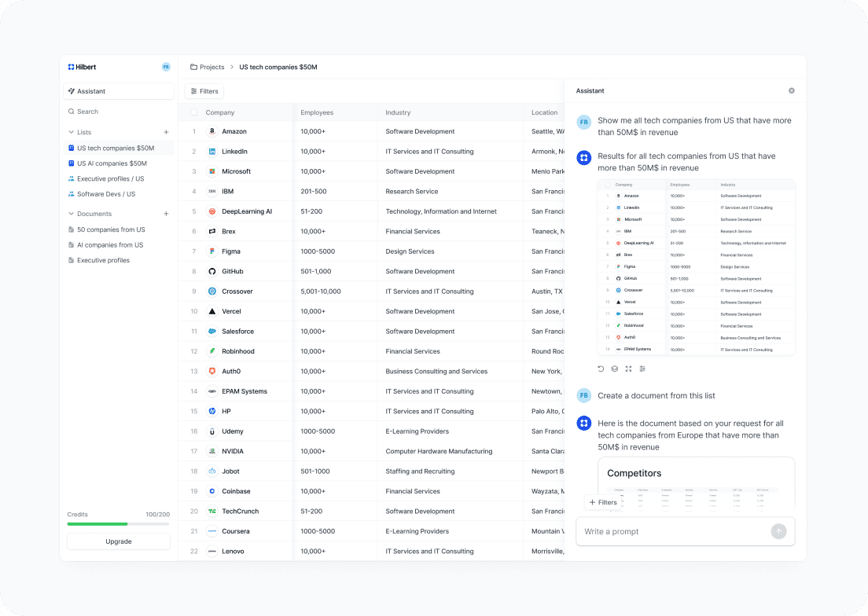Open the results table thumbnail in chat
This screenshot has width=868, height=616.
point(697,267)
